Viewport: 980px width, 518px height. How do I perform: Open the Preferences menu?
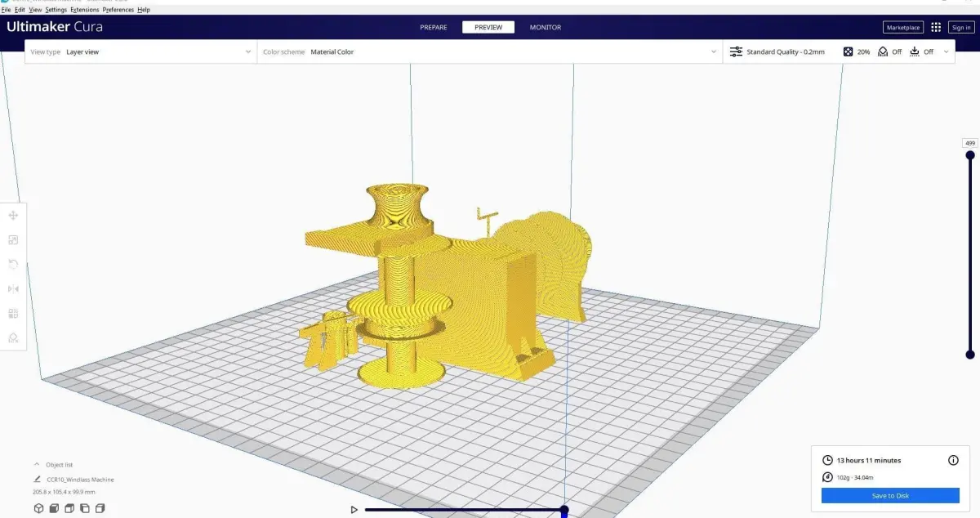pyautogui.click(x=118, y=10)
